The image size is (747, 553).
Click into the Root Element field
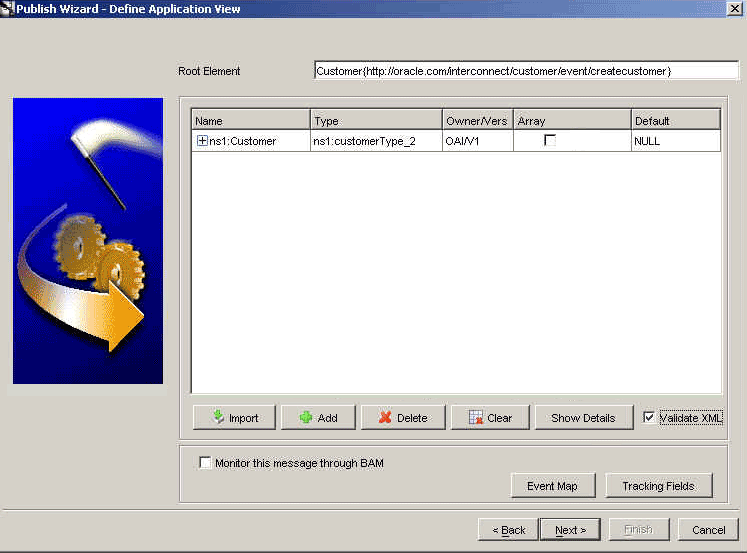(x=526, y=71)
